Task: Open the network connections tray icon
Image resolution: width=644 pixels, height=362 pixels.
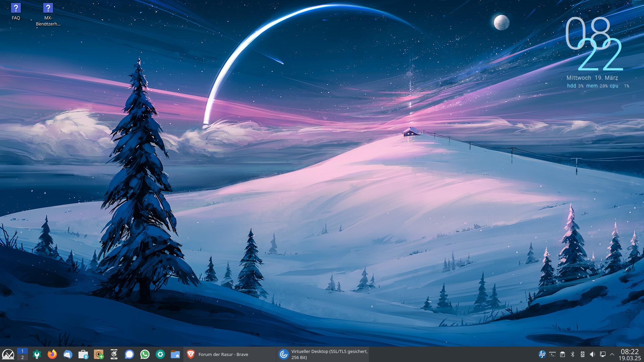Action: [x=602, y=354]
